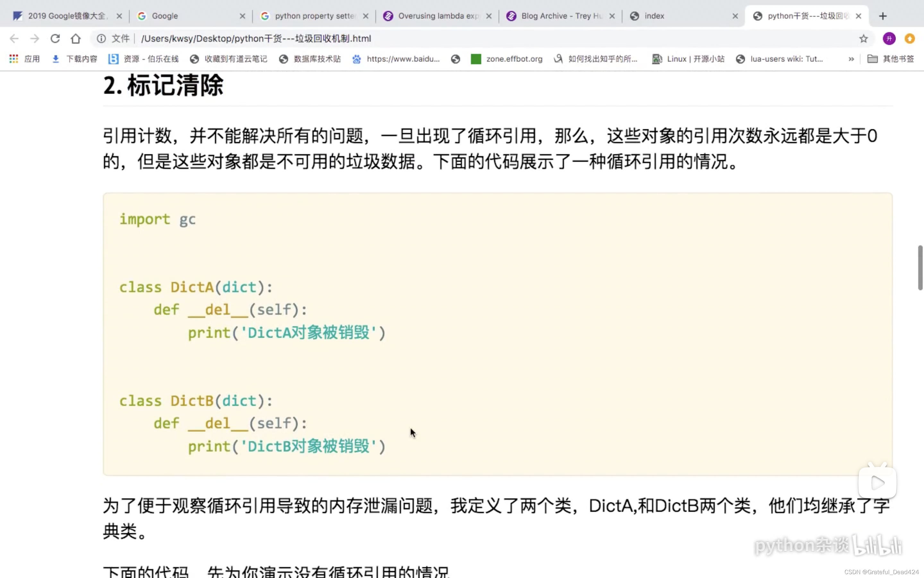Open the 其他书签 folder

891,59
